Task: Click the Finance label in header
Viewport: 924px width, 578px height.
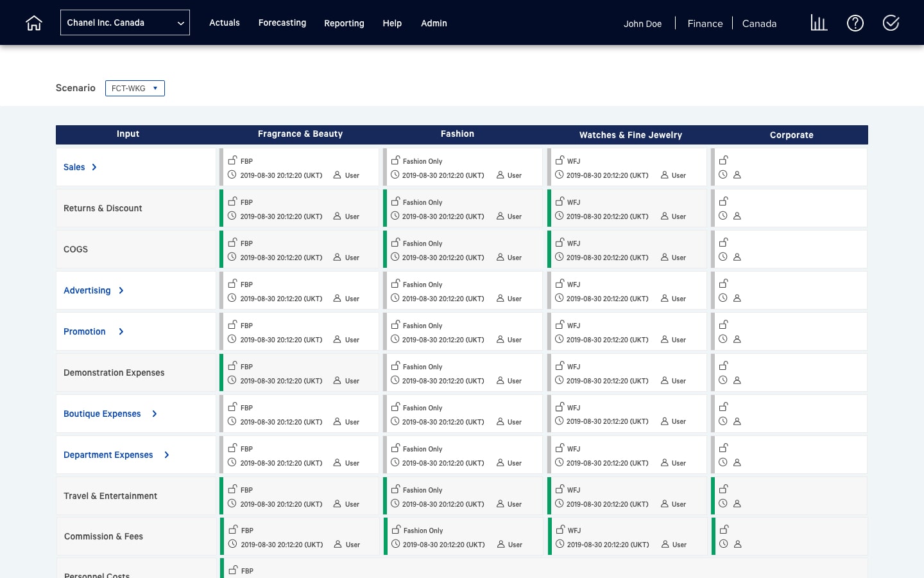Action: point(705,24)
